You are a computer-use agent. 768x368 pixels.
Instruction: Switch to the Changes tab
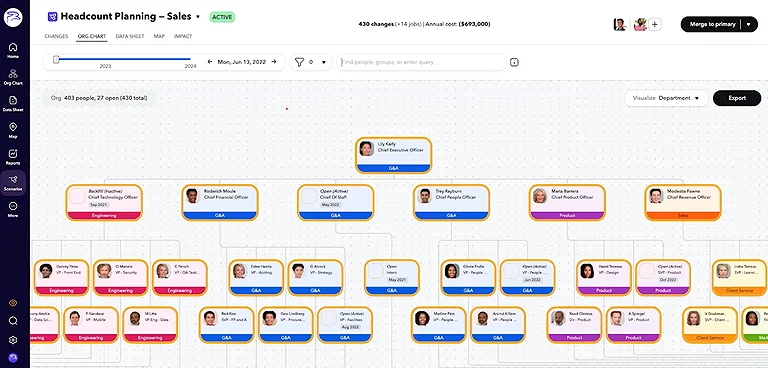[x=56, y=36]
